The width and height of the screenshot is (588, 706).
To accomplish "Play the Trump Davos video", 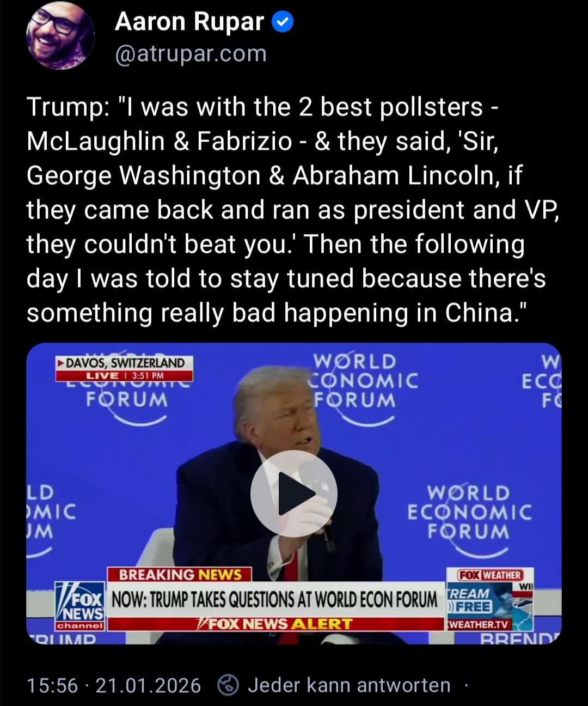I will (293, 494).
